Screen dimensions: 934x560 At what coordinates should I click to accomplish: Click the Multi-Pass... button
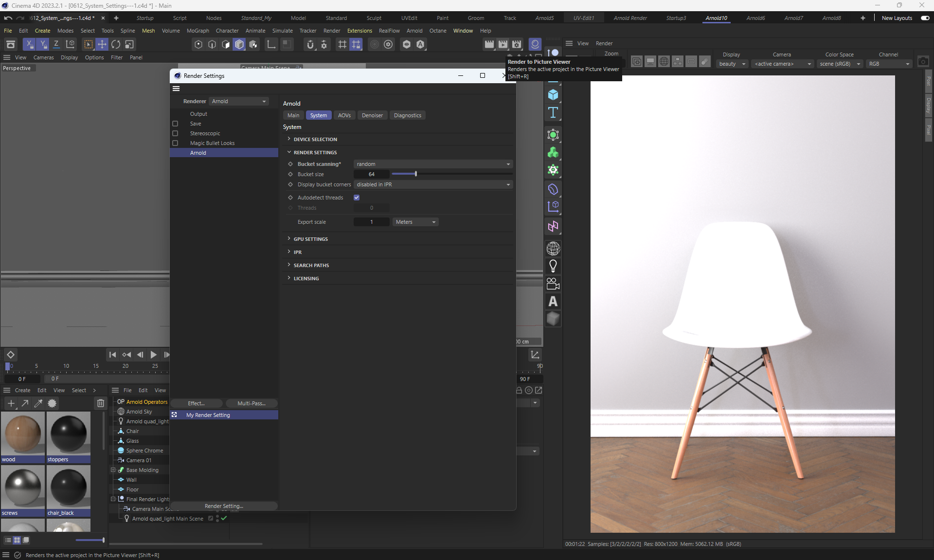(251, 403)
